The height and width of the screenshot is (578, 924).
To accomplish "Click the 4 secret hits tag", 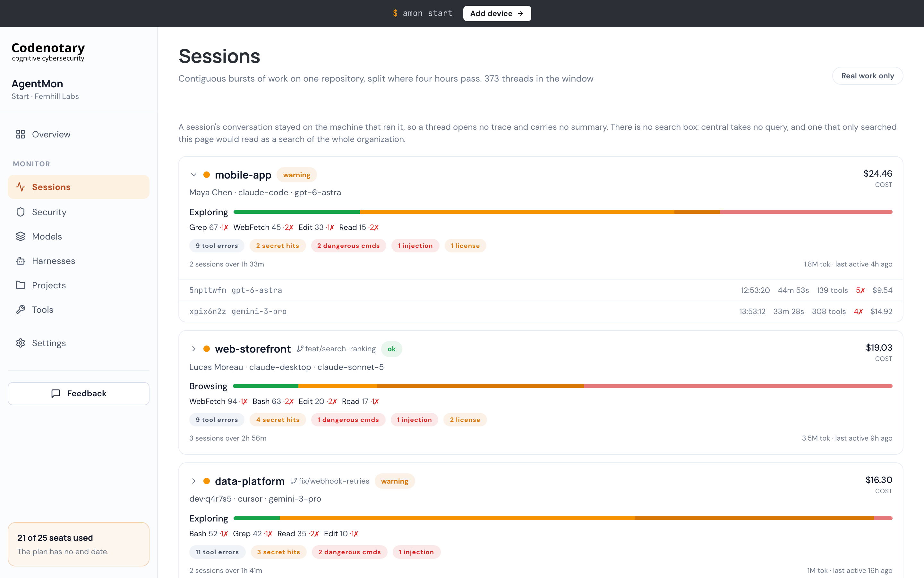I will pyautogui.click(x=278, y=420).
